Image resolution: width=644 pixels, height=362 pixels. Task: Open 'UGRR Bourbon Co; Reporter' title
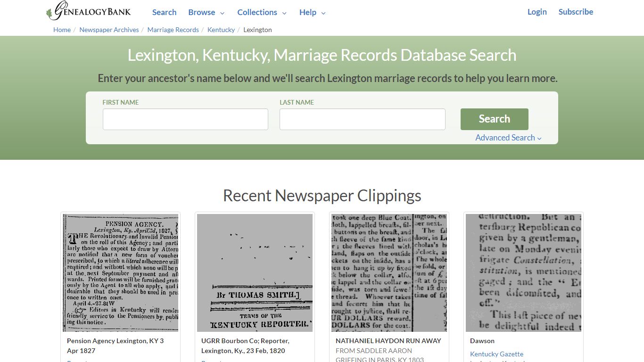click(x=245, y=346)
